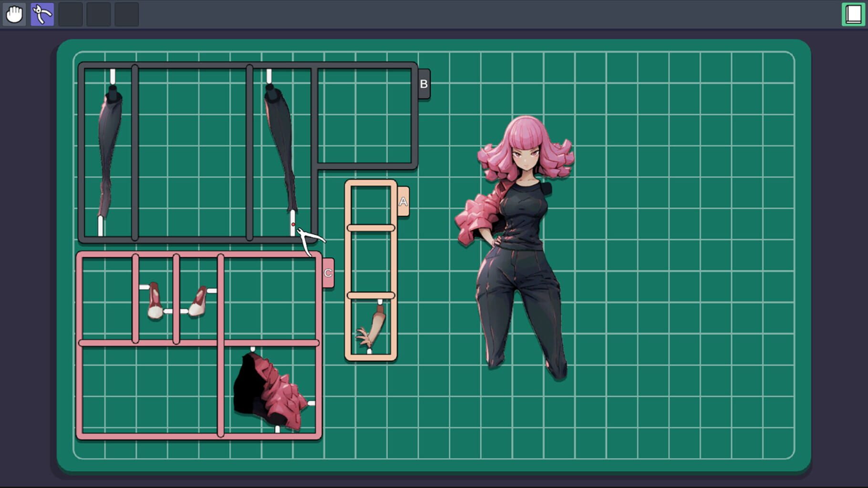Select the sprue tab labeled C
Image resolution: width=868 pixels, height=488 pixels.
coord(327,273)
